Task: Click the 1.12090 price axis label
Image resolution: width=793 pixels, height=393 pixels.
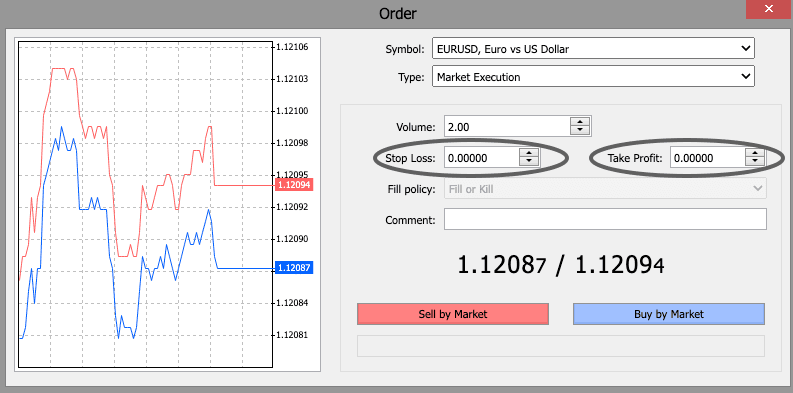Action: point(293,239)
